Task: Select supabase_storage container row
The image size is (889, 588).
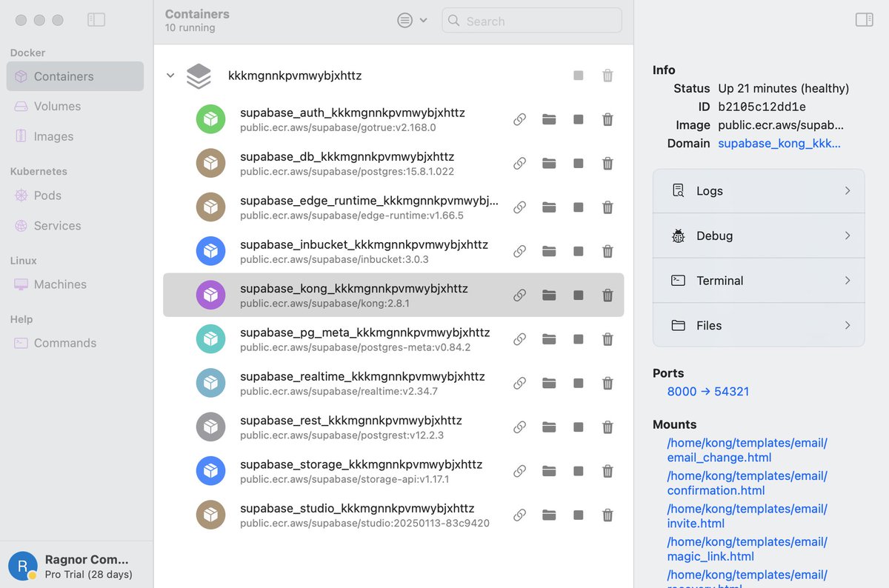Action: [x=393, y=471]
